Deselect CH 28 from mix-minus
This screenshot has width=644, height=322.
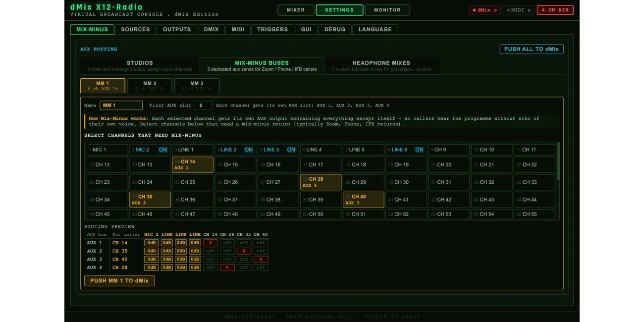(x=321, y=182)
